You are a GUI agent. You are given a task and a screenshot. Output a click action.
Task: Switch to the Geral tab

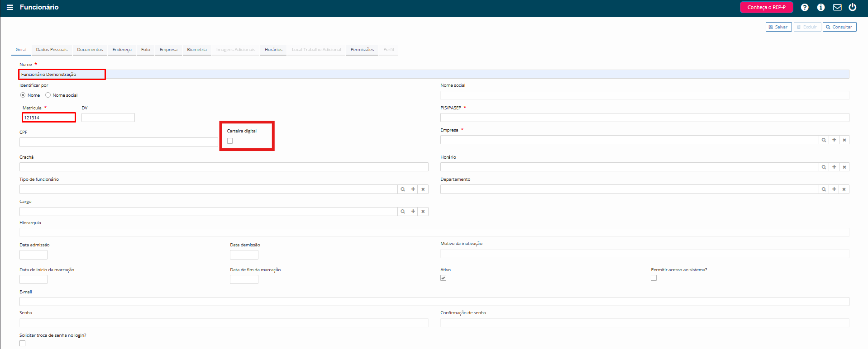coord(21,50)
